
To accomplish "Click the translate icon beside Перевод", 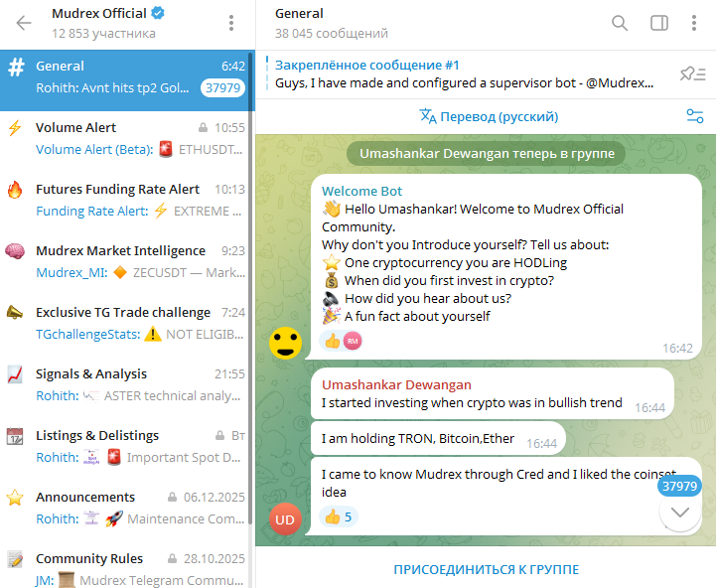I will click(x=428, y=116).
